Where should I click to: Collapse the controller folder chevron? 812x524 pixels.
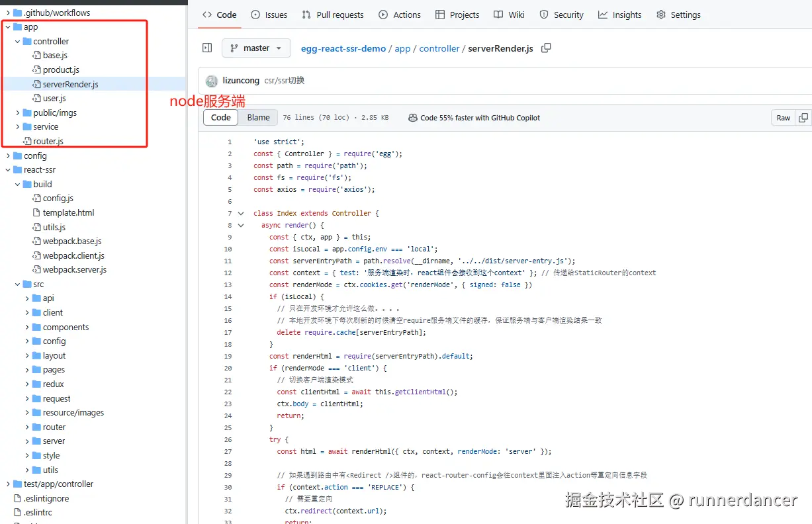coord(18,41)
